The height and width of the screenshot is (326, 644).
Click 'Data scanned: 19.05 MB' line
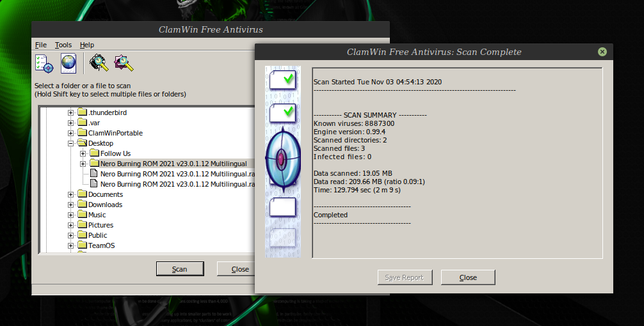tap(353, 173)
